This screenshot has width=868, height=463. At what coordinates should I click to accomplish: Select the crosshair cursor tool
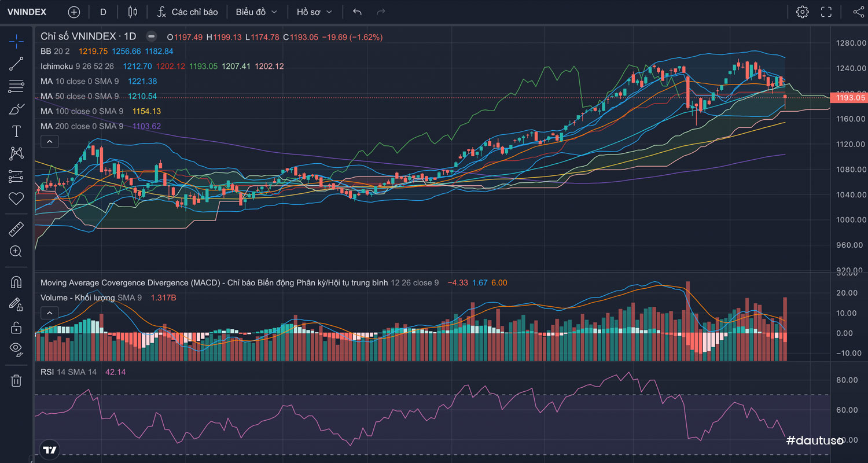pos(16,41)
